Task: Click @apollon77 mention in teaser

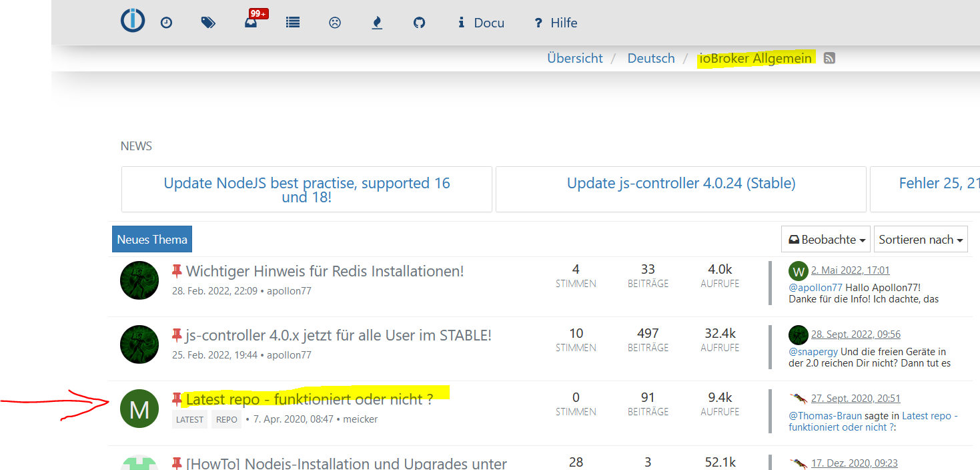Action: pos(815,287)
